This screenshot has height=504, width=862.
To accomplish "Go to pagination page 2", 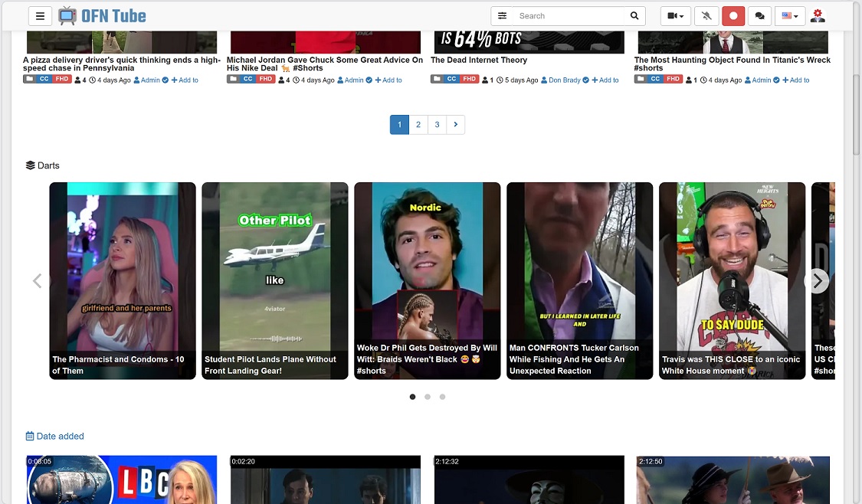I will pyautogui.click(x=418, y=124).
